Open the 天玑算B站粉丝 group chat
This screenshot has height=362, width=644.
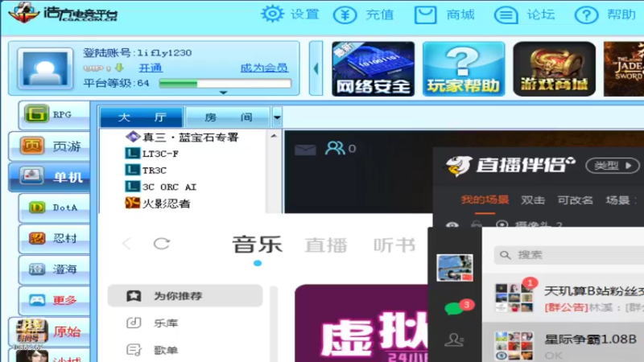tap(563, 298)
